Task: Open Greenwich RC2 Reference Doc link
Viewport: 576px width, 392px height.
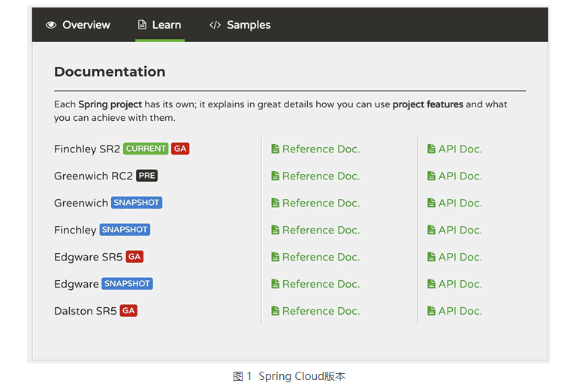Action: point(315,176)
